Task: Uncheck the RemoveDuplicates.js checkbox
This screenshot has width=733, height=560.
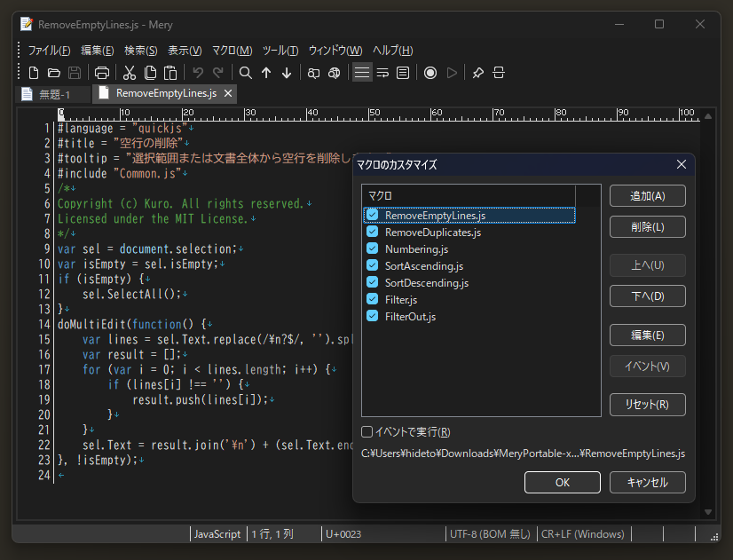Action: click(x=373, y=233)
